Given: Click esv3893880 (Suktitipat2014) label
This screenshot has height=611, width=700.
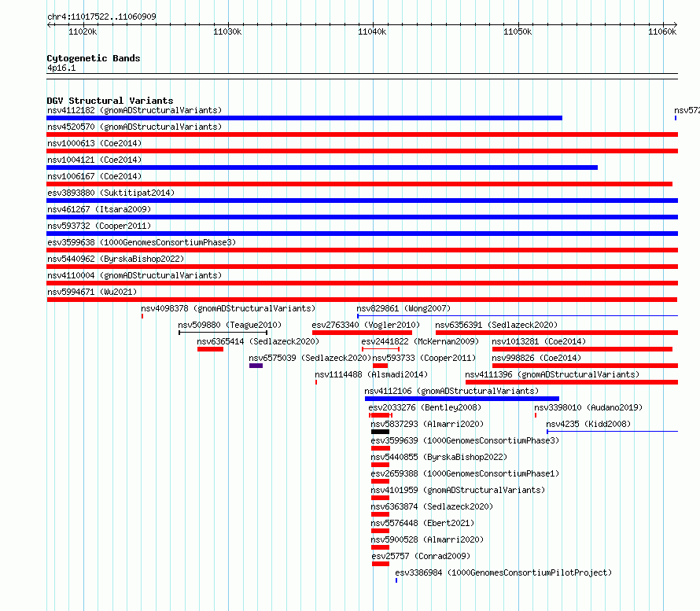Looking at the screenshot, I should (111, 193).
